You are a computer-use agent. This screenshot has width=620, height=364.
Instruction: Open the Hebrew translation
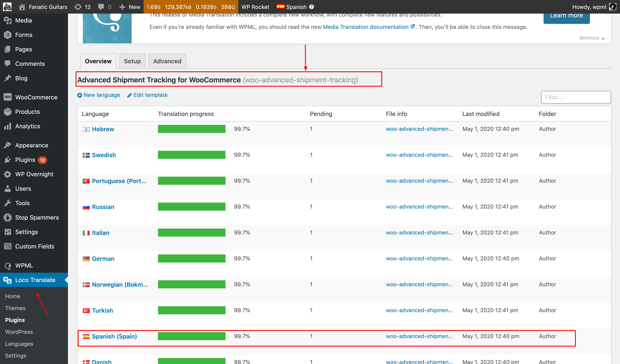tap(103, 129)
